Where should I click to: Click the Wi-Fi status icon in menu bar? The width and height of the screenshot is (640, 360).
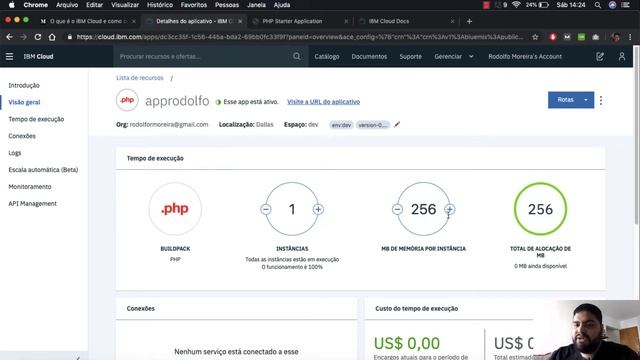click(x=516, y=5)
